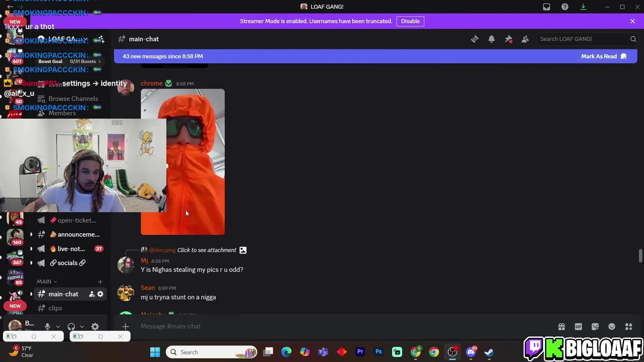The width and height of the screenshot is (644, 362).
Task: Create invite for main-chat channel
Action: click(x=92, y=294)
